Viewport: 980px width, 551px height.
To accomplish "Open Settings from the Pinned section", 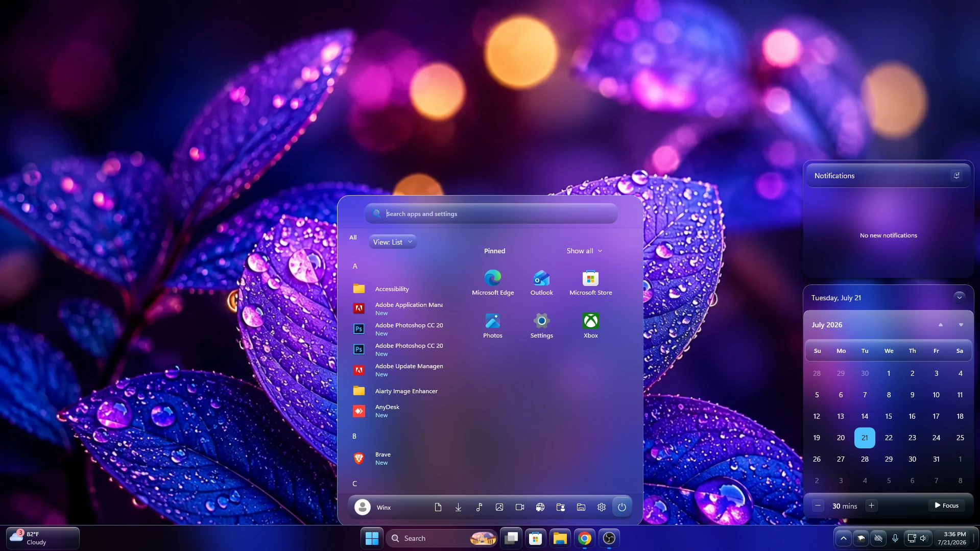I will click(x=541, y=326).
